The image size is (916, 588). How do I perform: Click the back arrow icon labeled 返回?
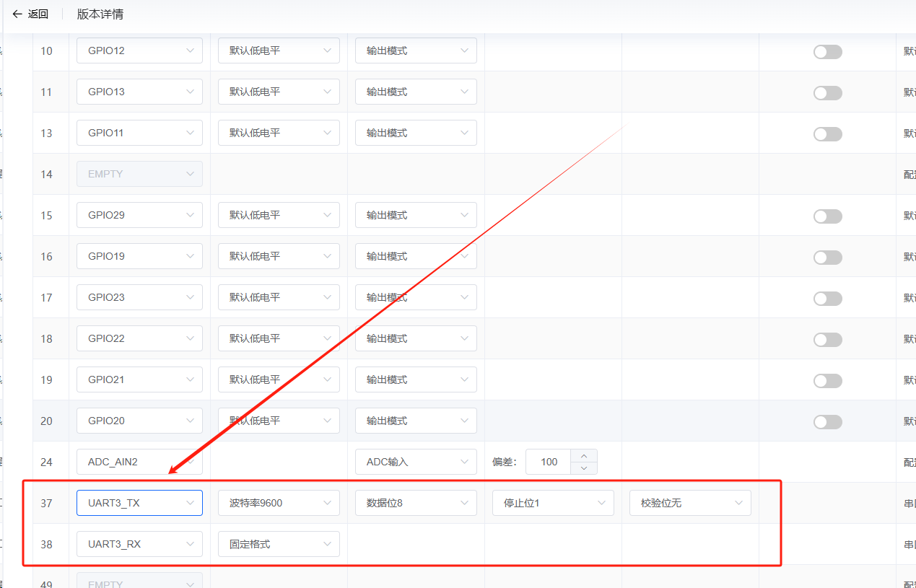pos(17,14)
